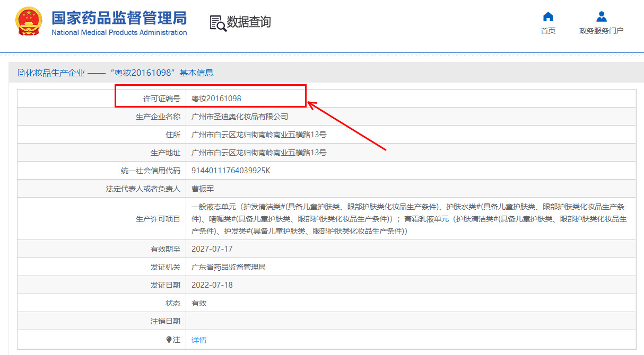Select the 发证日期 label

166,285
